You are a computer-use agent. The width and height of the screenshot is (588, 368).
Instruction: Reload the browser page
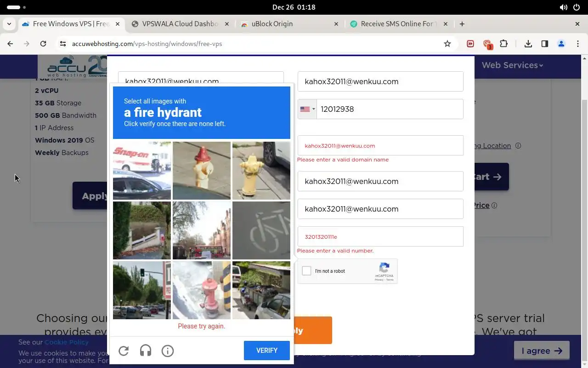[x=43, y=44]
